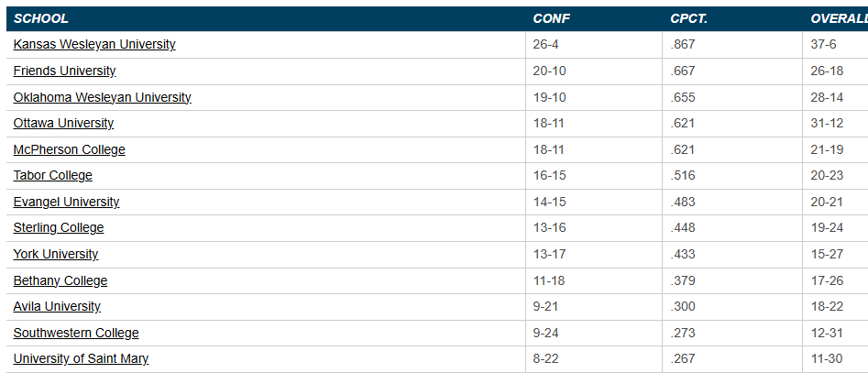Viewport: 868px width, 373px height.
Task: Click the Friends University link
Action: click(x=64, y=71)
